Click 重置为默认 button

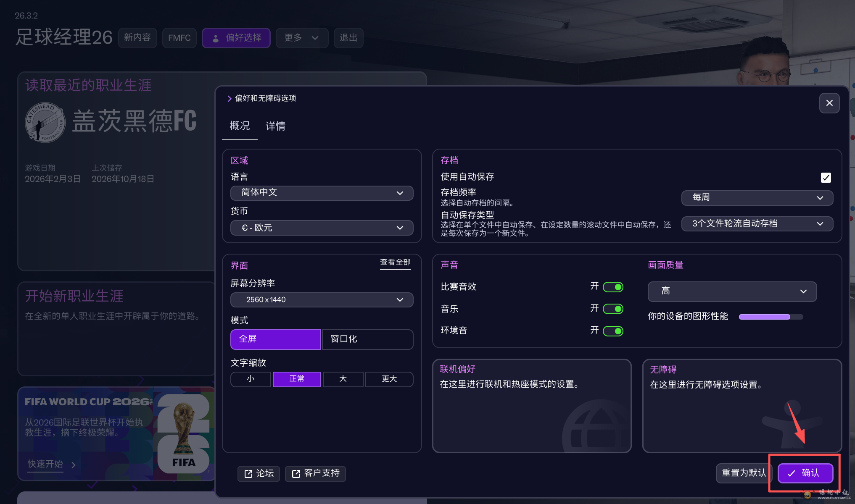click(x=744, y=473)
